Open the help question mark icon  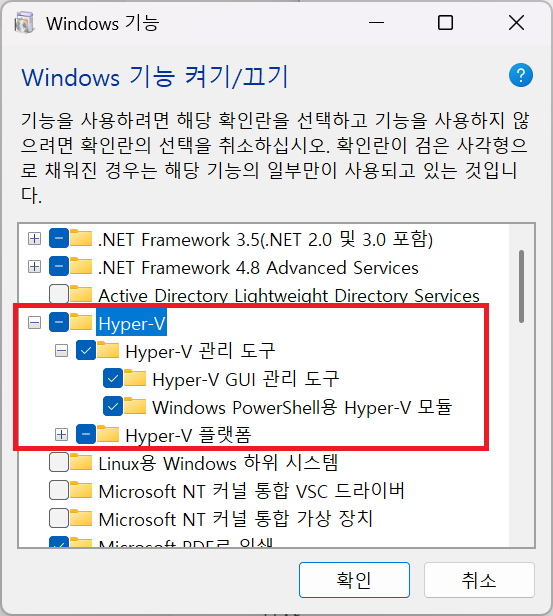520,75
